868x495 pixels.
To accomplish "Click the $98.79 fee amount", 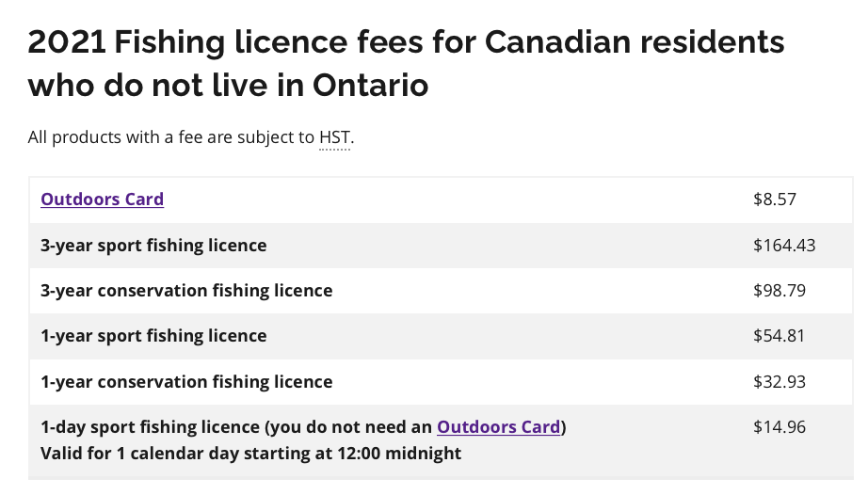I will coord(779,291).
